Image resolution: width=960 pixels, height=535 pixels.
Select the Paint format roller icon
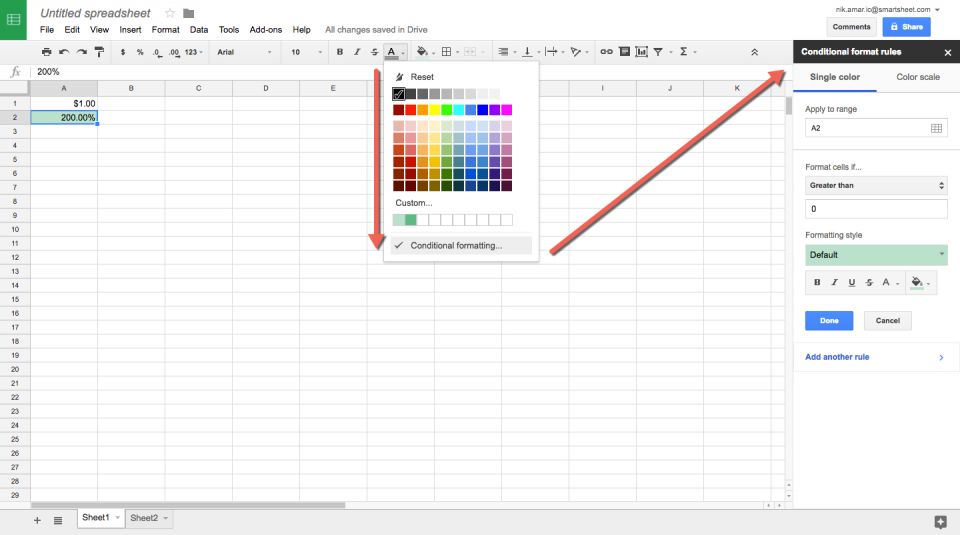(99, 52)
